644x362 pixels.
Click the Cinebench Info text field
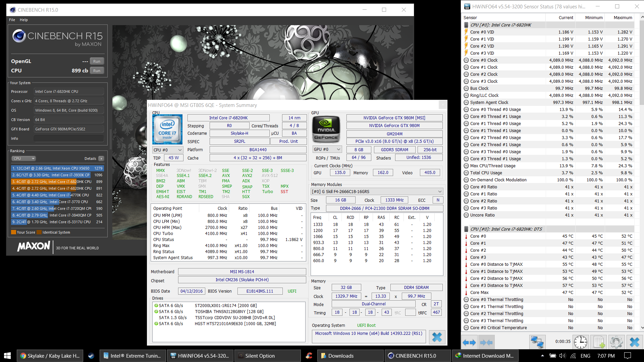(68, 138)
